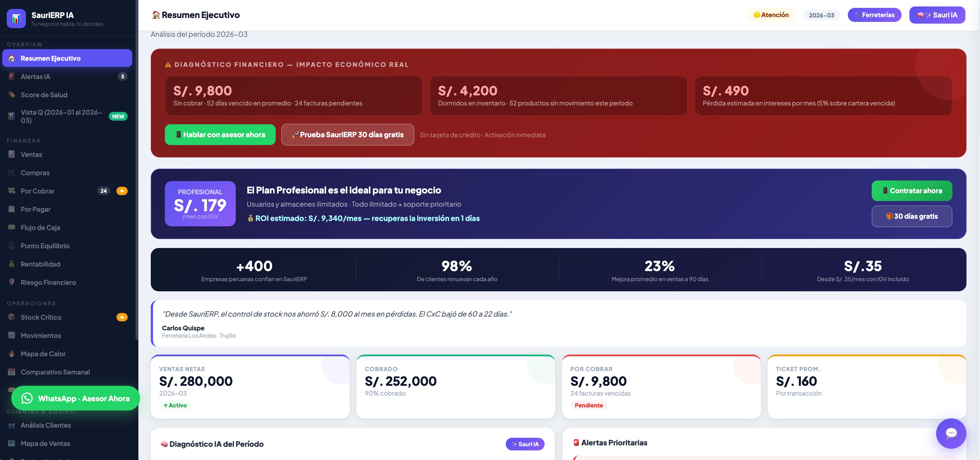Viewport: 980px width, 460px height.
Task: Go to Score de Salud
Action: (67, 95)
